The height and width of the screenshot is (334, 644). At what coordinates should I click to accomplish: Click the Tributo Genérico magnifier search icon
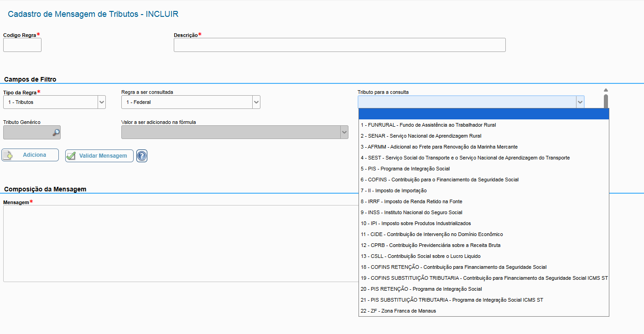point(56,133)
